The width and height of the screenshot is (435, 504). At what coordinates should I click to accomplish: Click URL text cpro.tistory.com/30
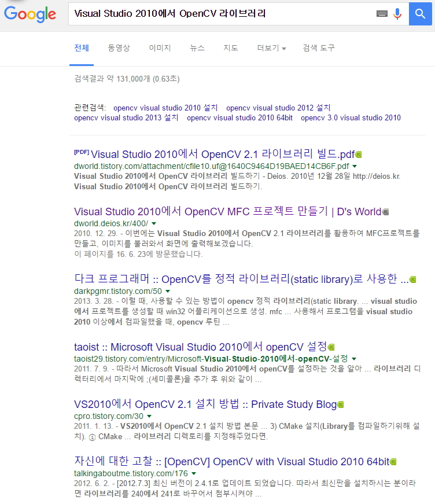[109, 416]
